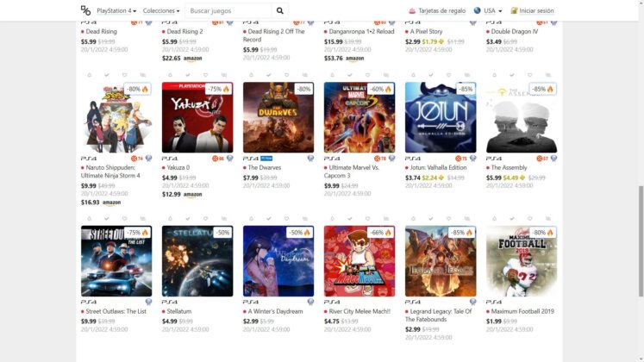Toggle wishlist heart above Ultimate Marvel Vs. Capcom 3
This screenshot has height=362, width=644.
[x=367, y=75]
